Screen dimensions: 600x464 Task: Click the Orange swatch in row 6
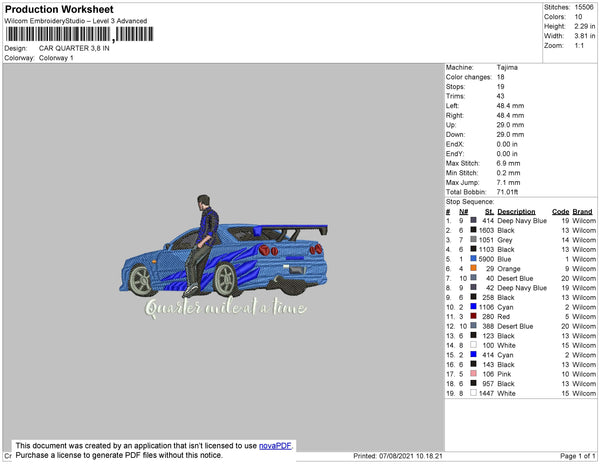point(473,268)
